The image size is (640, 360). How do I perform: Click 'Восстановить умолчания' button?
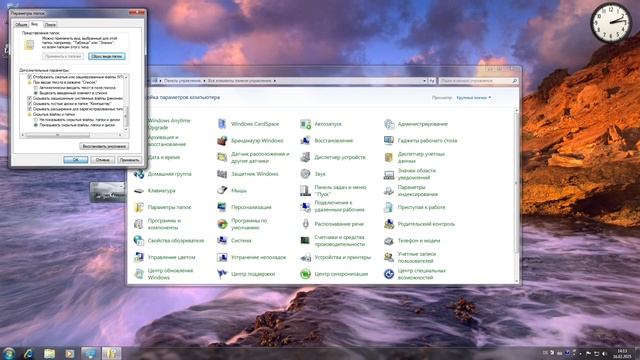coord(104,146)
